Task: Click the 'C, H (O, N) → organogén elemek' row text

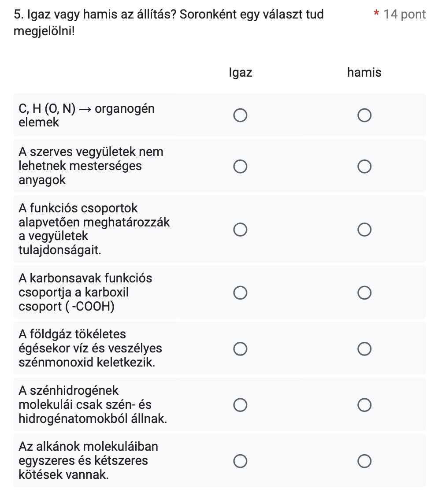Action: (86, 115)
